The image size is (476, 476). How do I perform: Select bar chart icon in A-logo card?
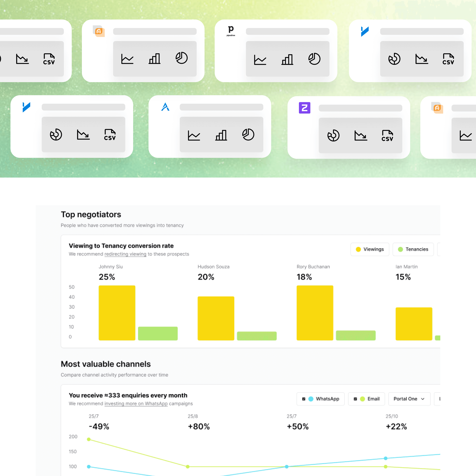pos(221,135)
